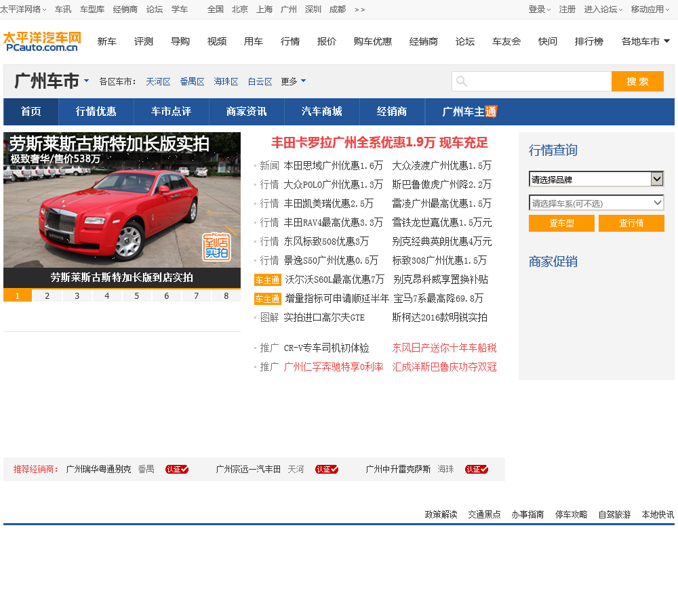Click the 查车型 button
This screenshot has width=678, height=616.
(x=561, y=224)
